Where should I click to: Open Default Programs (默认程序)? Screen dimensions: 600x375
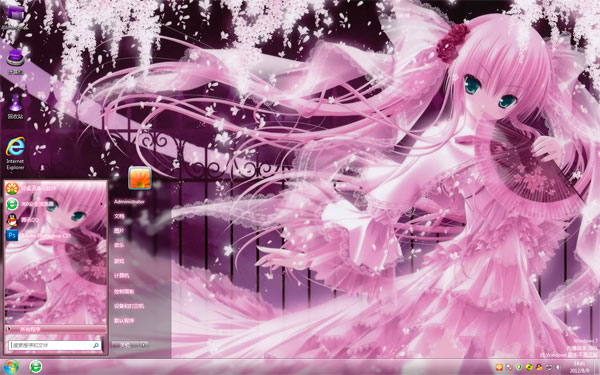124,321
